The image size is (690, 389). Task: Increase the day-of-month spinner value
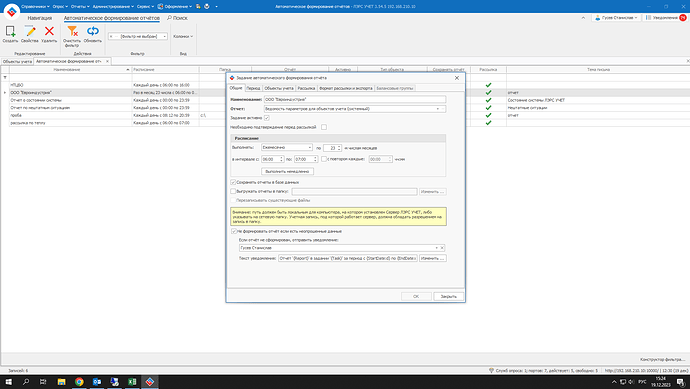339,147
